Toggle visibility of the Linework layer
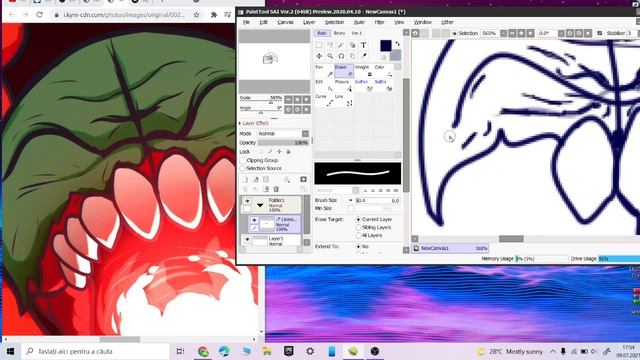The image size is (640, 360). coord(254,220)
